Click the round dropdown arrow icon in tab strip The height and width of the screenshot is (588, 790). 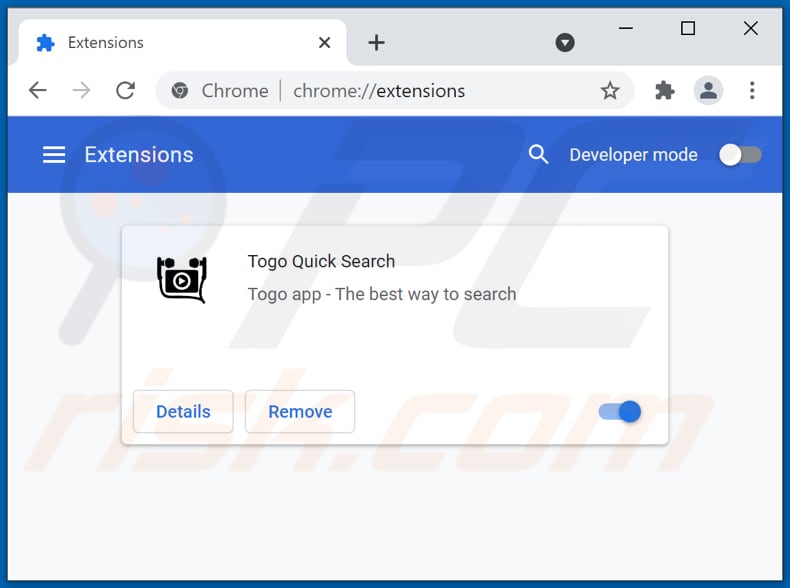(x=565, y=43)
